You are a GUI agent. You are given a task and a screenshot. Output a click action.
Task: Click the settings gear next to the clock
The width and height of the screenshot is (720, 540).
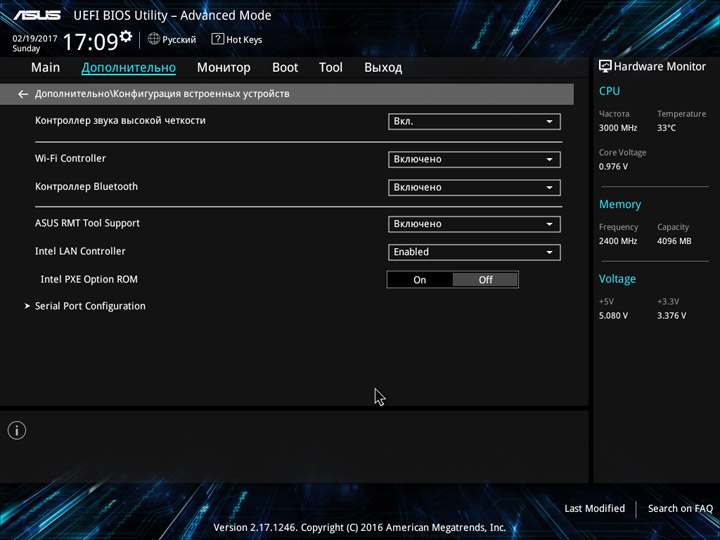126,36
